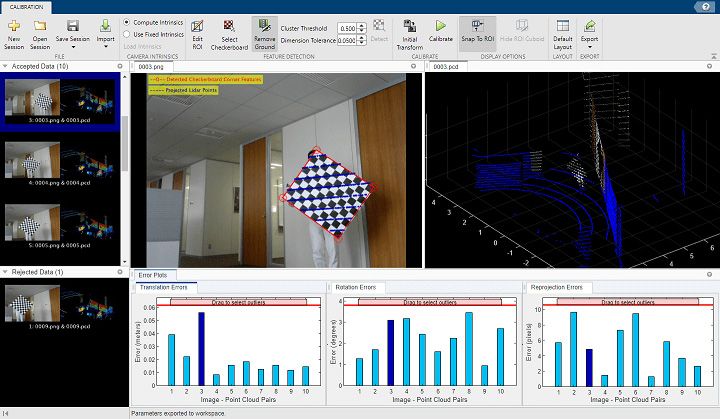Viewport: 720px width, 419px height.
Task: Reset with the Default Layout icon
Action: pos(562,26)
